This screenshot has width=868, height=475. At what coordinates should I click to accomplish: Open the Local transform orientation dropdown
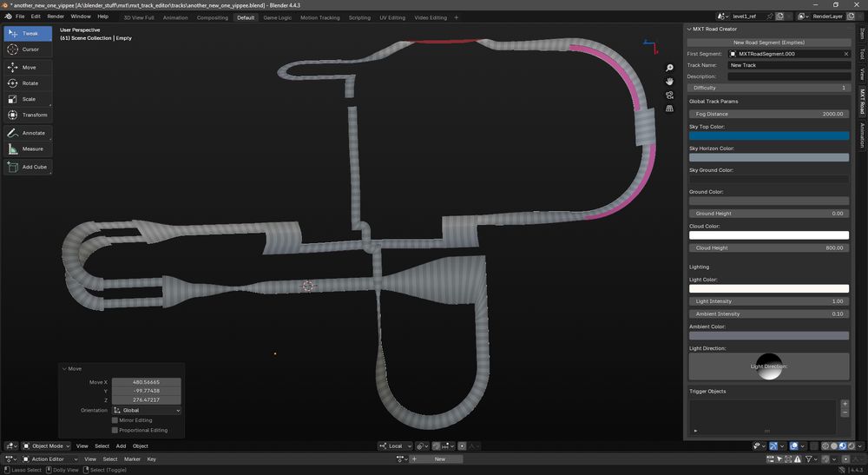[x=395, y=446]
